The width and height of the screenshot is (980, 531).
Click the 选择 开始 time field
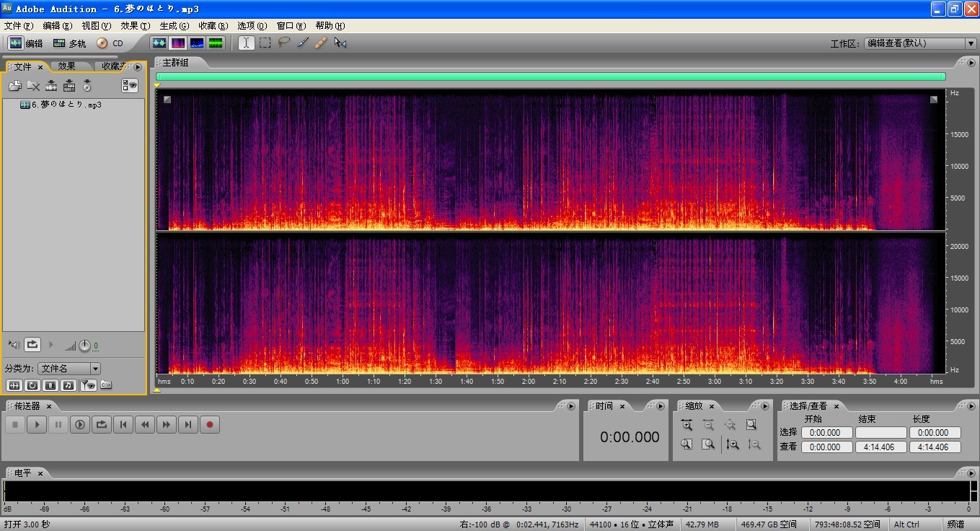point(826,433)
